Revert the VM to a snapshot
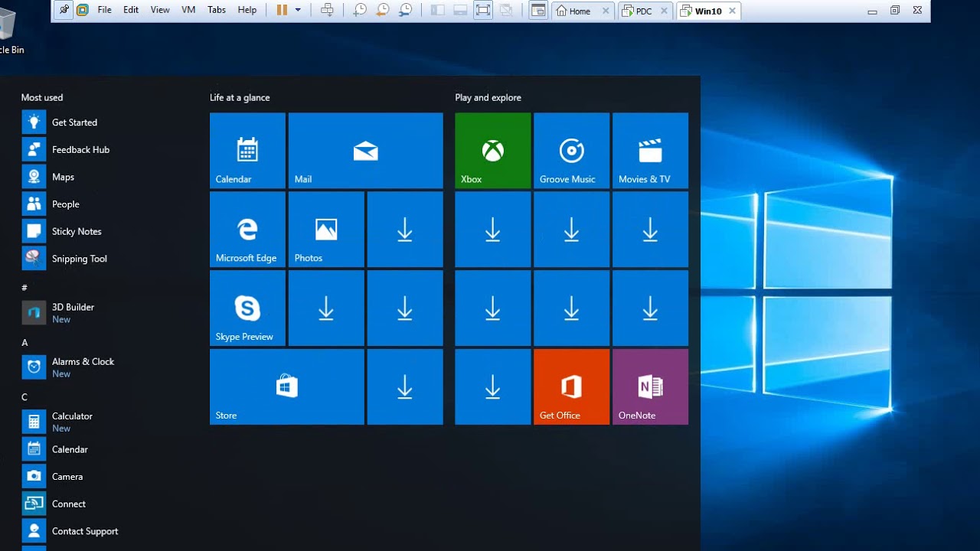 click(x=382, y=10)
